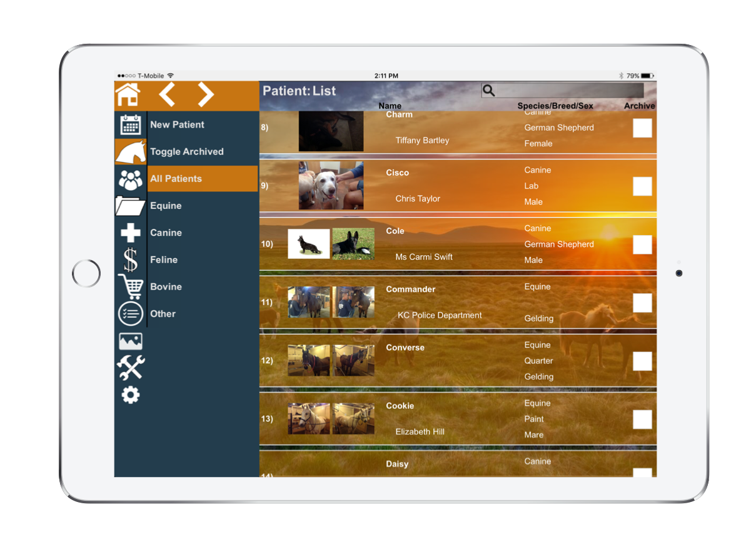Tap the Species/Breed/Sex column header
Viewport: 756px width, 547px height.
[555, 106]
